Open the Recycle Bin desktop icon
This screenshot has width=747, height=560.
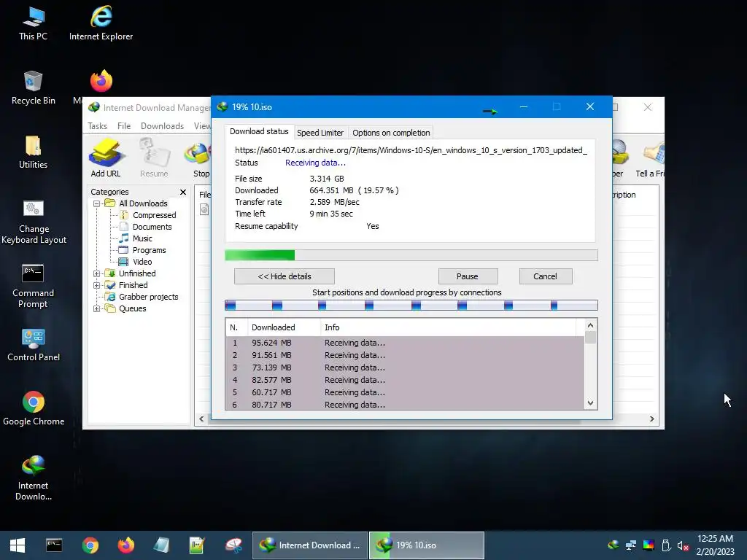point(33,88)
